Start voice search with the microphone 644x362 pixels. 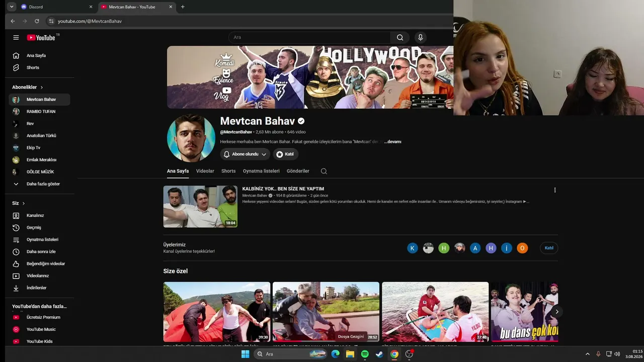pyautogui.click(x=421, y=37)
